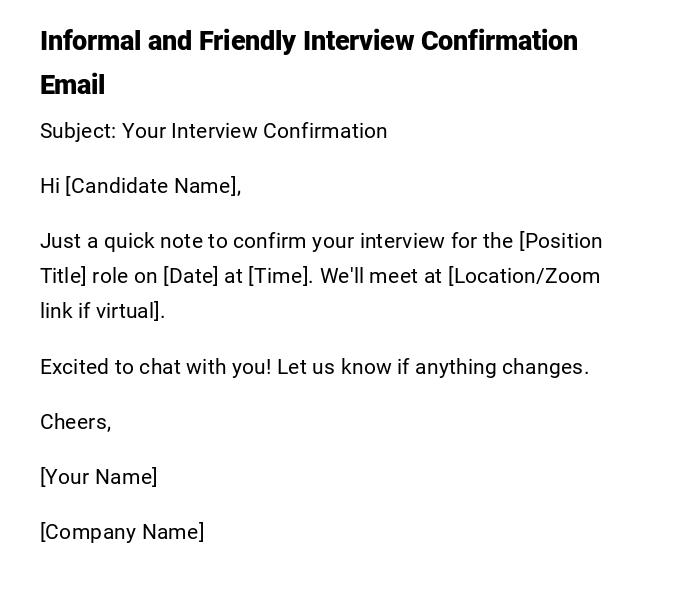Click the greeting word "Hi"

click(50, 186)
